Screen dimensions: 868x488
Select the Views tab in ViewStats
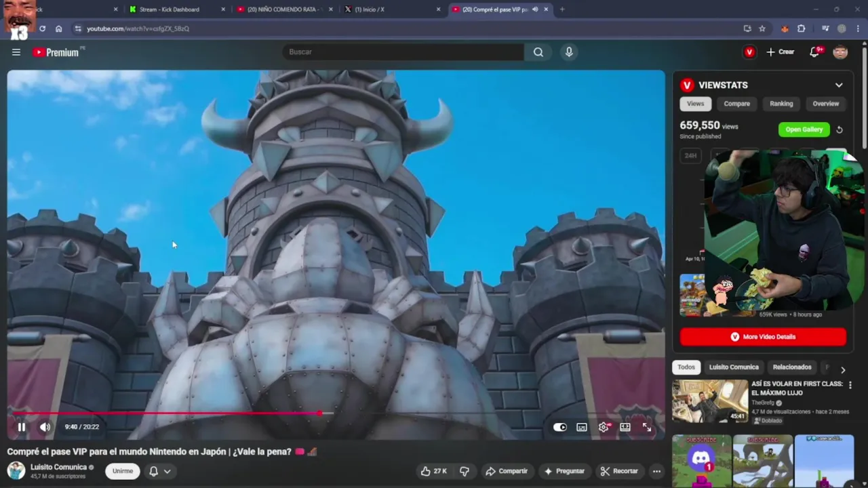point(696,104)
